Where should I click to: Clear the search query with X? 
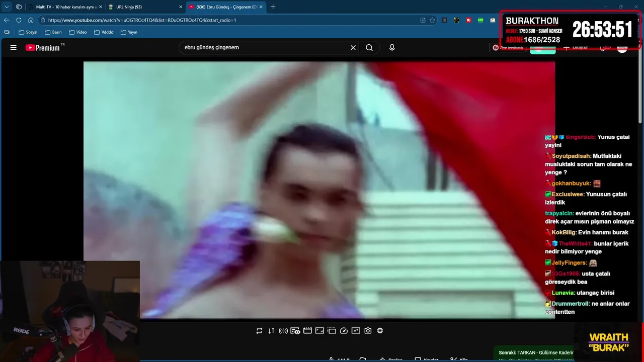point(353,48)
